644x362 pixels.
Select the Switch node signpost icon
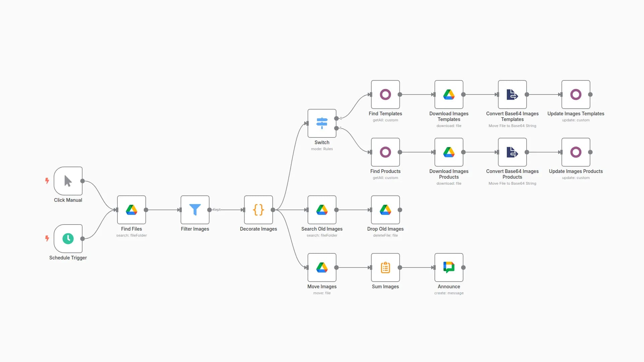(x=322, y=123)
